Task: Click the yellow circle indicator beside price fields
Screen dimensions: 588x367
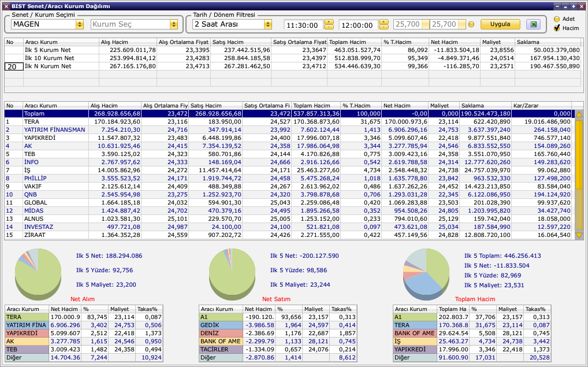Action: (x=471, y=24)
